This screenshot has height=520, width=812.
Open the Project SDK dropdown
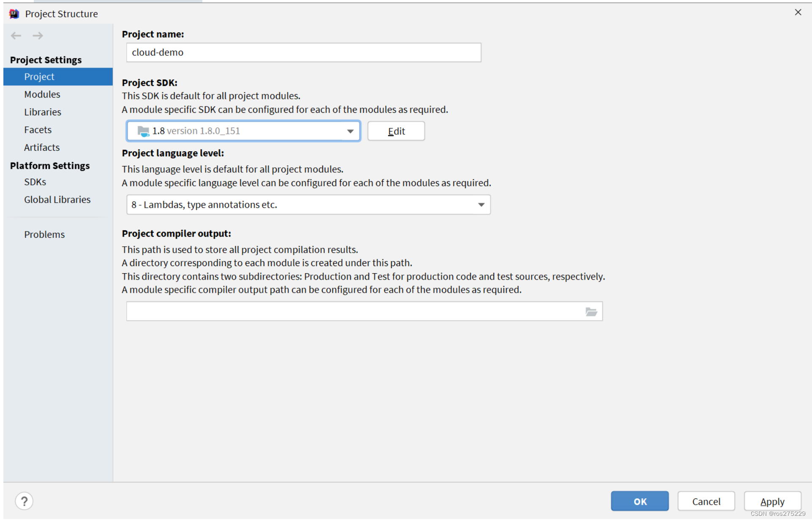[350, 131]
